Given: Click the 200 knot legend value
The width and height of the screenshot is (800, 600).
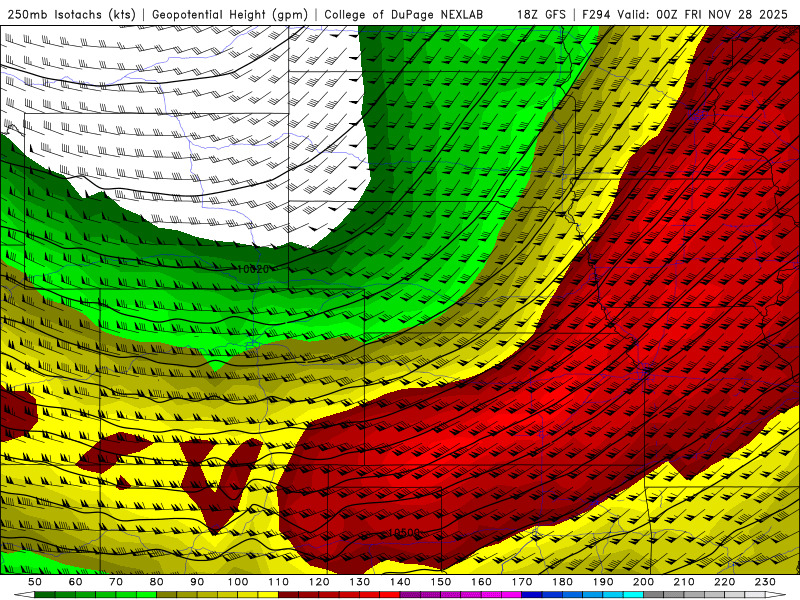Looking at the screenshot, I should 643,582.
